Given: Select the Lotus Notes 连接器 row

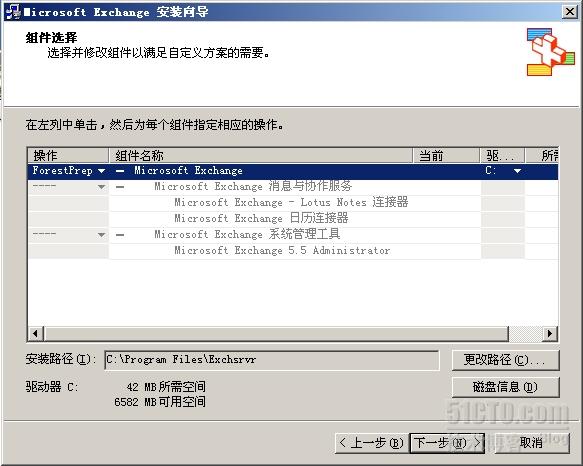Looking at the screenshot, I should tap(293, 203).
